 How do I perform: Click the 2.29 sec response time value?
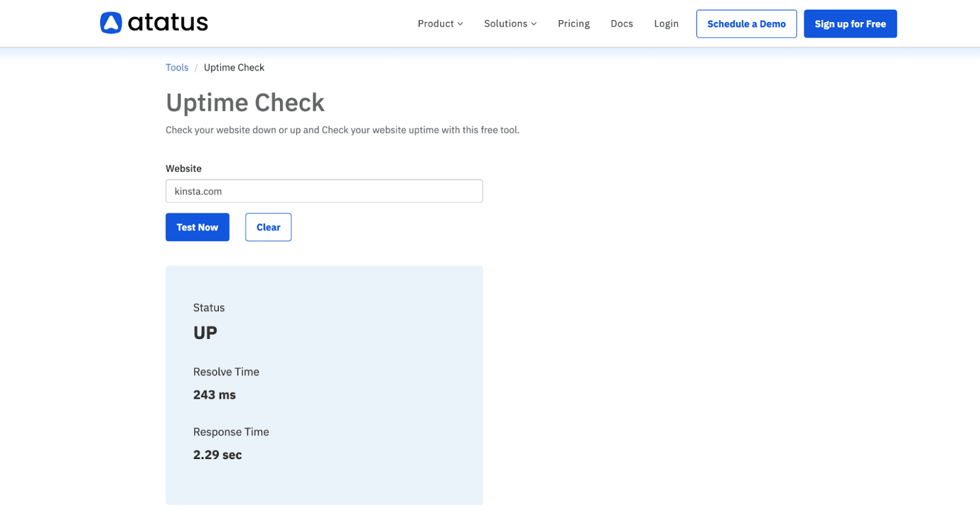click(x=217, y=455)
